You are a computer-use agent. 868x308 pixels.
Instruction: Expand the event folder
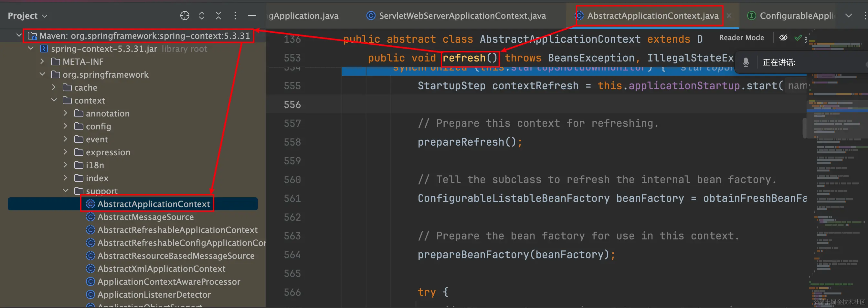click(x=66, y=139)
